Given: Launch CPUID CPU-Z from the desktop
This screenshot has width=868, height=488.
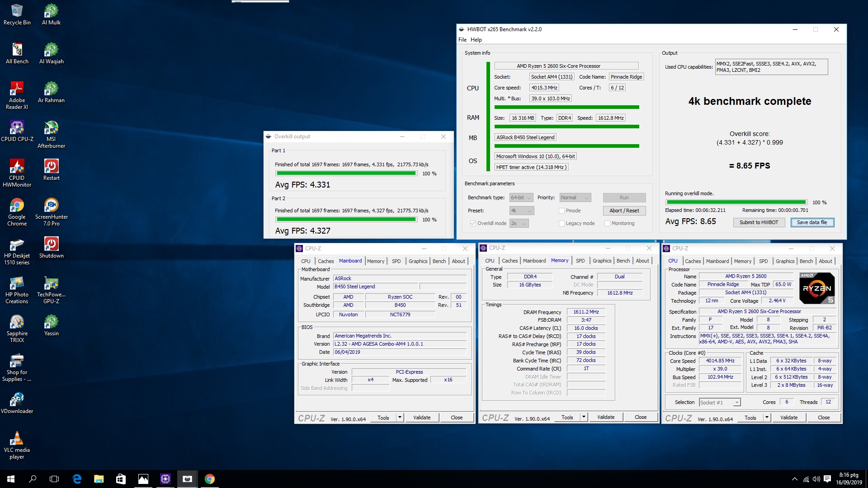Looking at the screenshot, I should 17,131.
